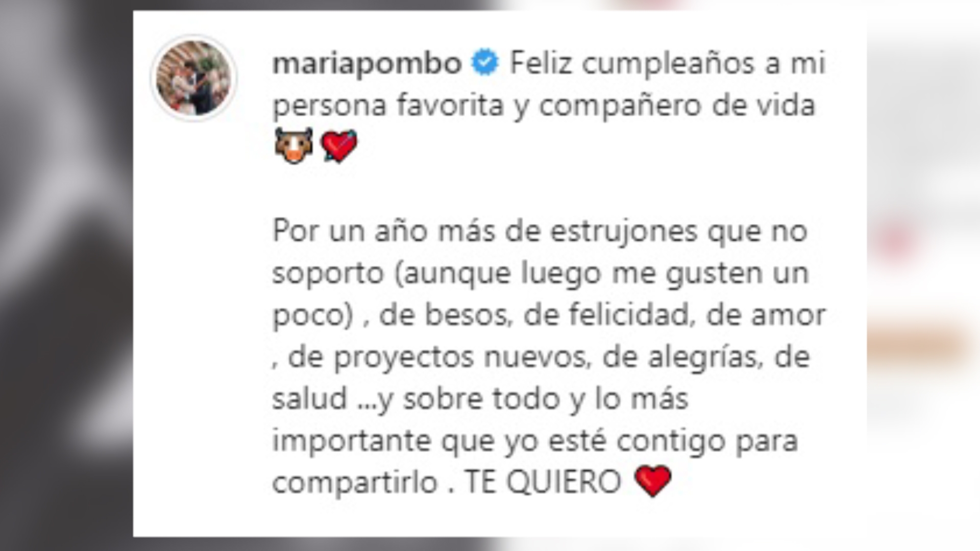Click the blurred background left of the post
The image size is (980, 551).
pos(66,275)
